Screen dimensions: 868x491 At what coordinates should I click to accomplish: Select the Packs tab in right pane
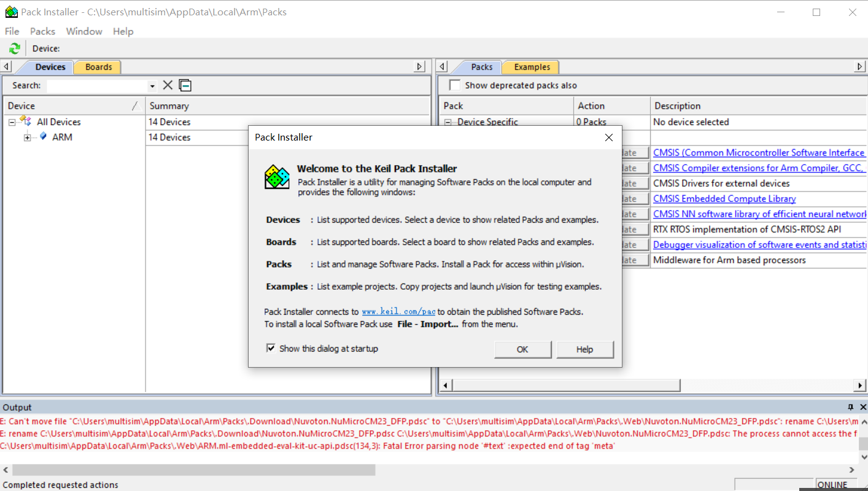click(x=481, y=67)
